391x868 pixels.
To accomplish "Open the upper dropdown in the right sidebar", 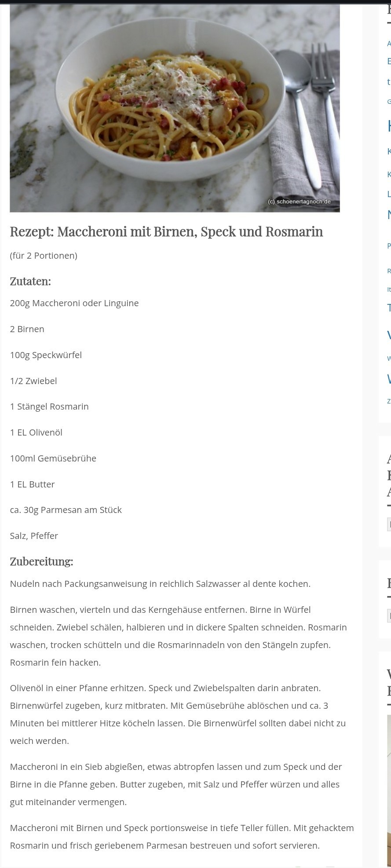I will [x=389, y=524].
